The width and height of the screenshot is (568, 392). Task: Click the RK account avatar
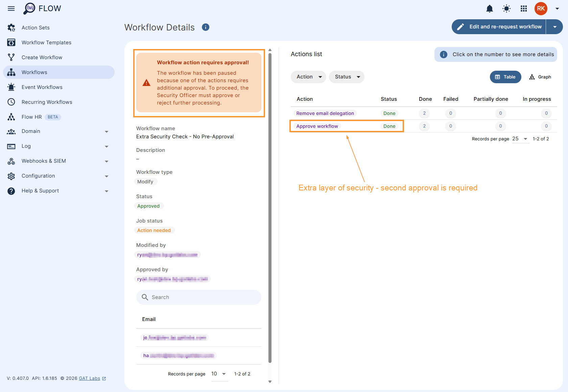point(541,8)
